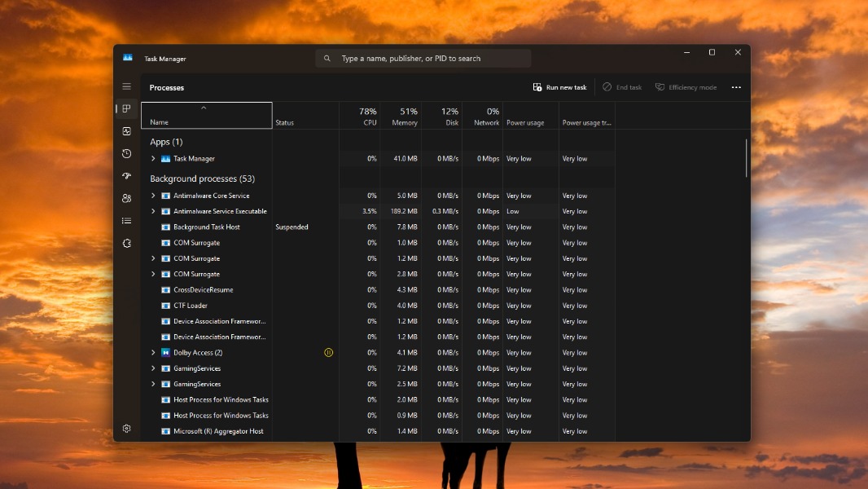This screenshot has width=868, height=489.
Task: Click the vertical scrollbar in process list
Action: tap(746, 158)
